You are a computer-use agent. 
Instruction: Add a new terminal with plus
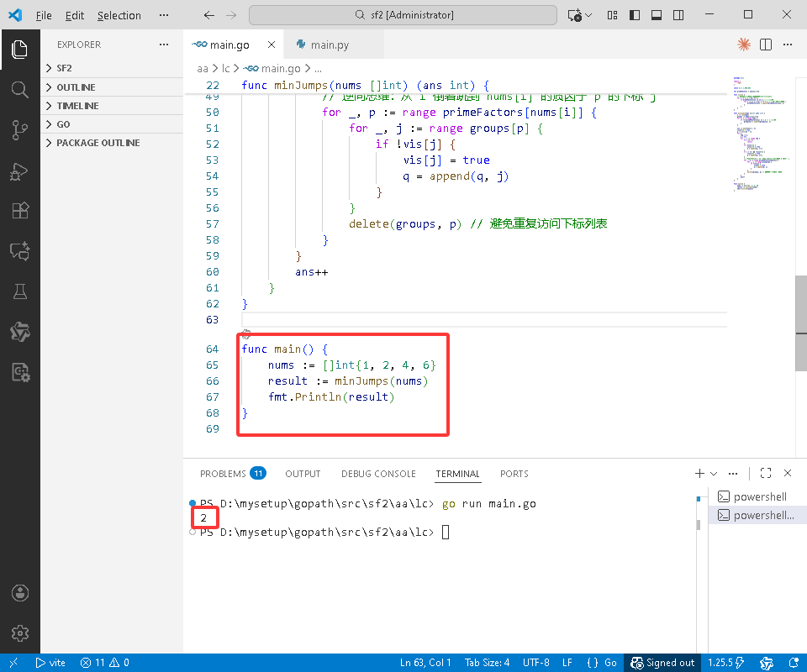(699, 473)
